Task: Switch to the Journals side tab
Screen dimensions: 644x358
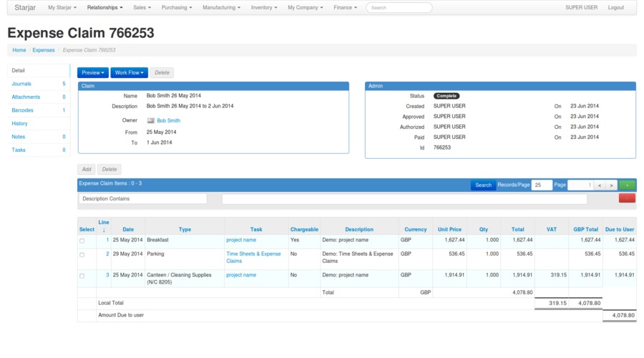Action: click(x=21, y=84)
